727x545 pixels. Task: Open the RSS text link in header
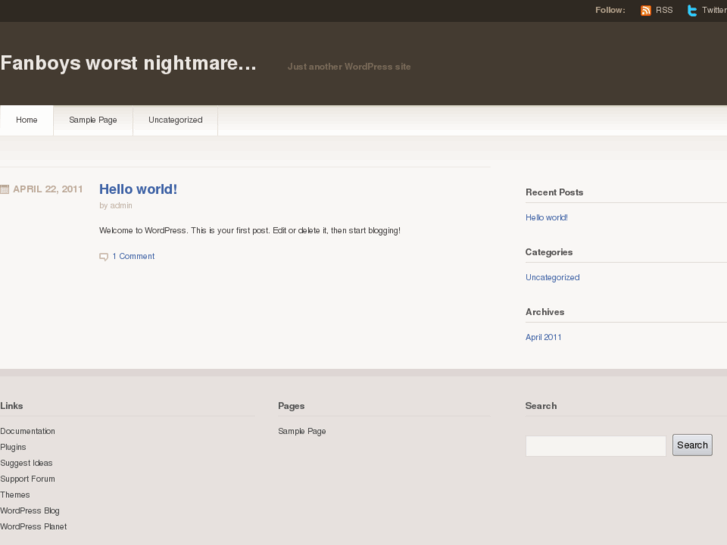[664, 10]
